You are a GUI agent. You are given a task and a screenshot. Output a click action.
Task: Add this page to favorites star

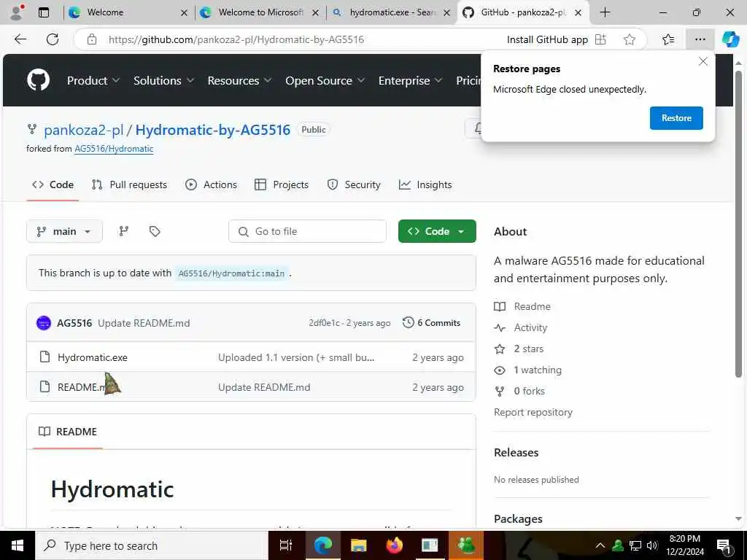point(630,39)
